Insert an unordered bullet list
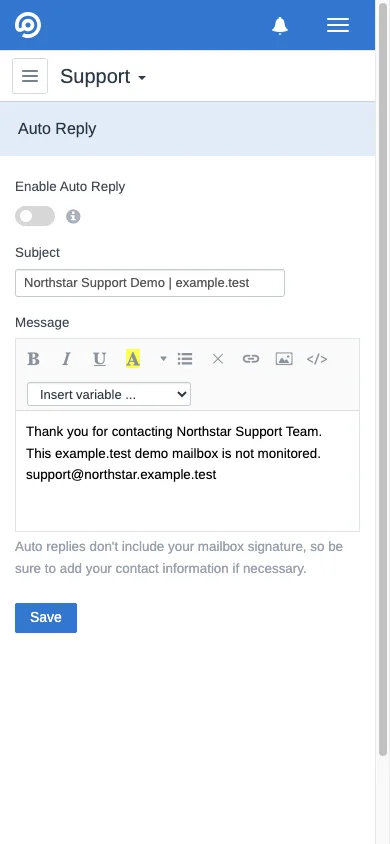The image size is (390, 844). pyautogui.click(x=185, y=359)
